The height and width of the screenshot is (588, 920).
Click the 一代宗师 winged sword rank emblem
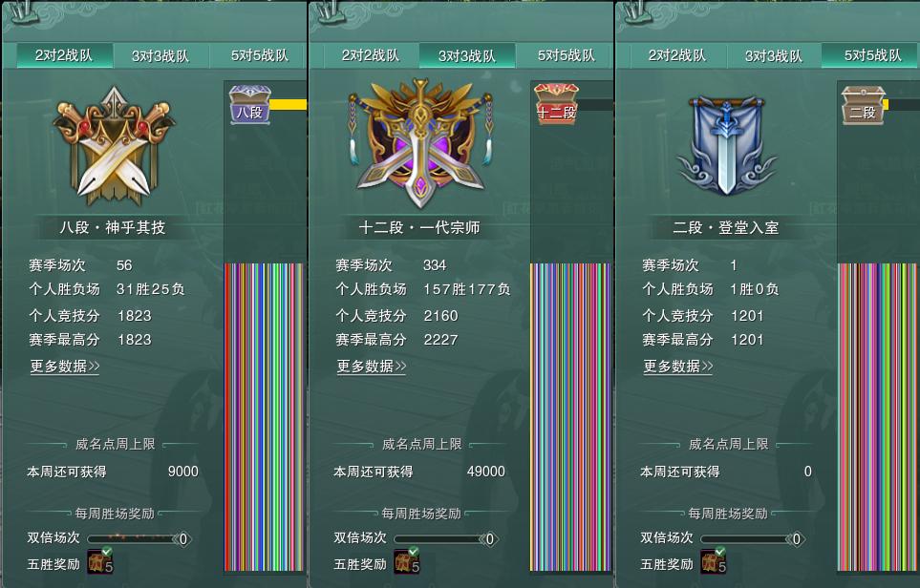420,143
